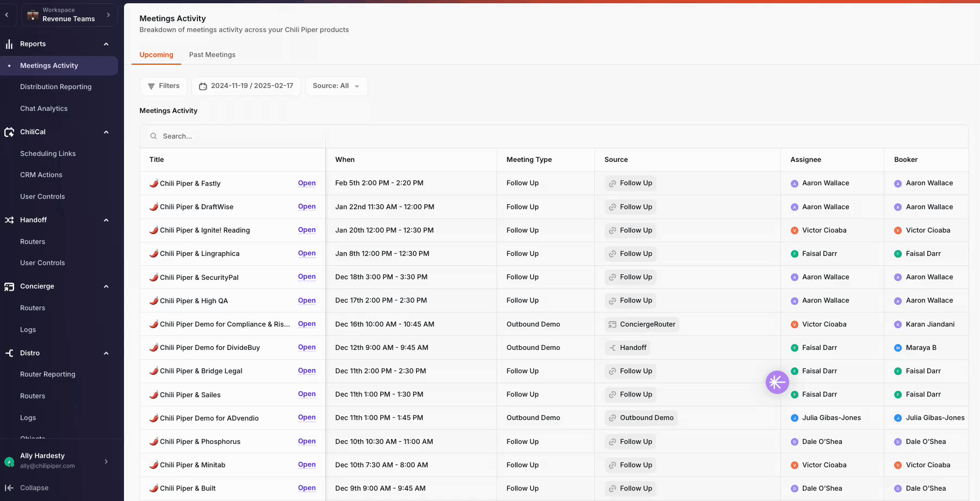Open the Source: All dropdown
980x501 pixels.
tap(336, 86)
